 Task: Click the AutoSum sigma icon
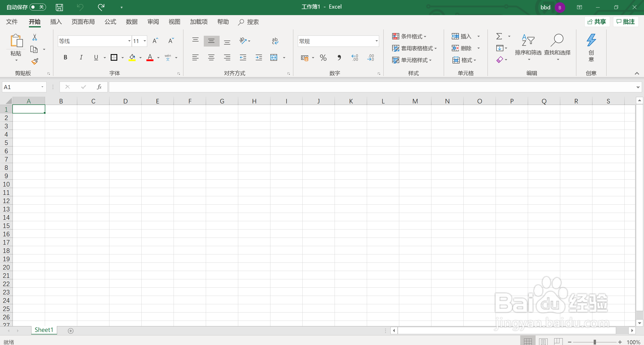499,36
